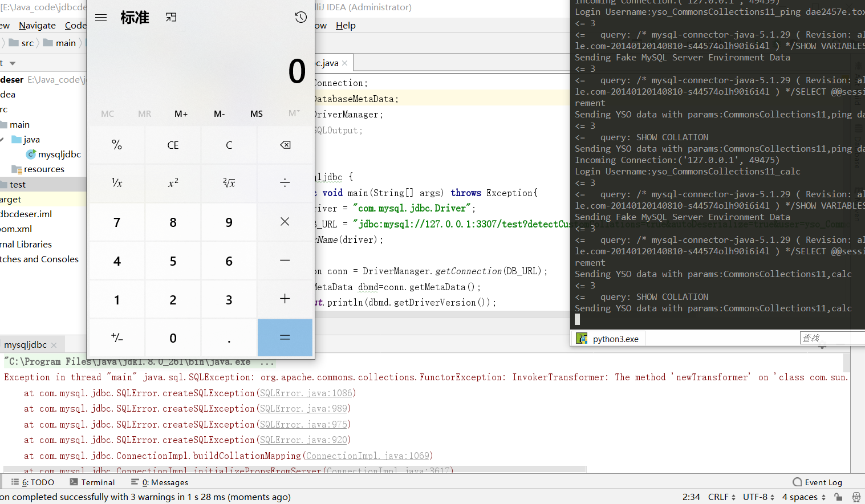Click the MS memory store button
Viewport: 865px width, 504px height.
click(257, 114)
